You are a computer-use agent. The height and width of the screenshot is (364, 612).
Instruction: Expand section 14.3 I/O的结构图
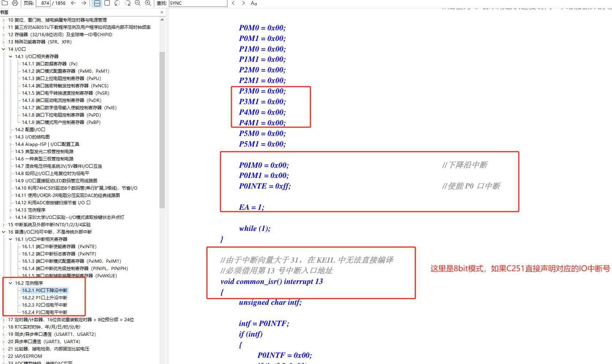(11, 137)
